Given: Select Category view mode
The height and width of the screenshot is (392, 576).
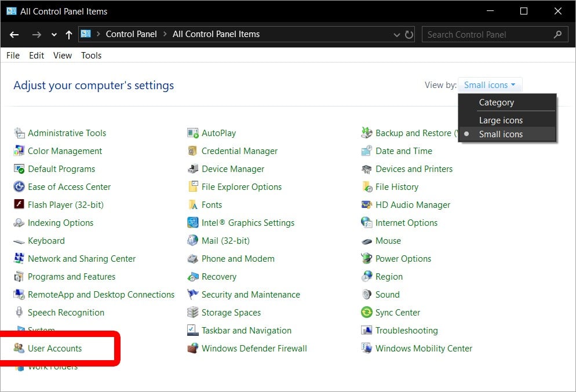Looking at the screenshot, I should [x=496, y=102].
